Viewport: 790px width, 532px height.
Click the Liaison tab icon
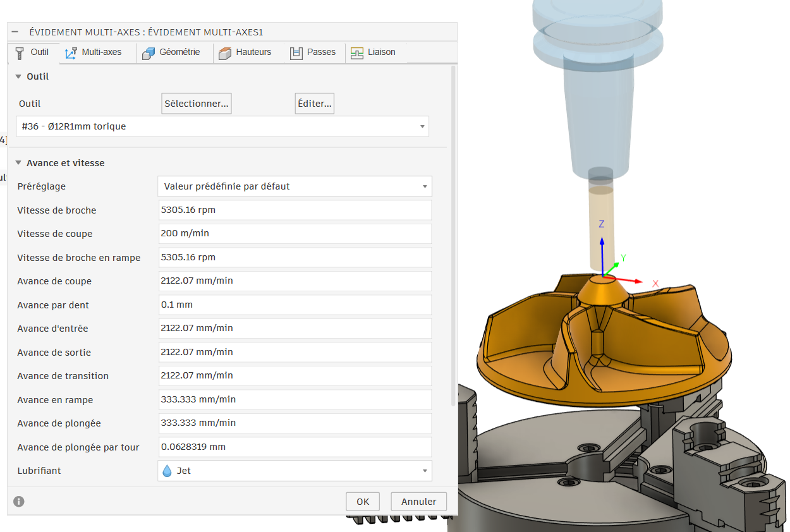click(x=357, y=53)
